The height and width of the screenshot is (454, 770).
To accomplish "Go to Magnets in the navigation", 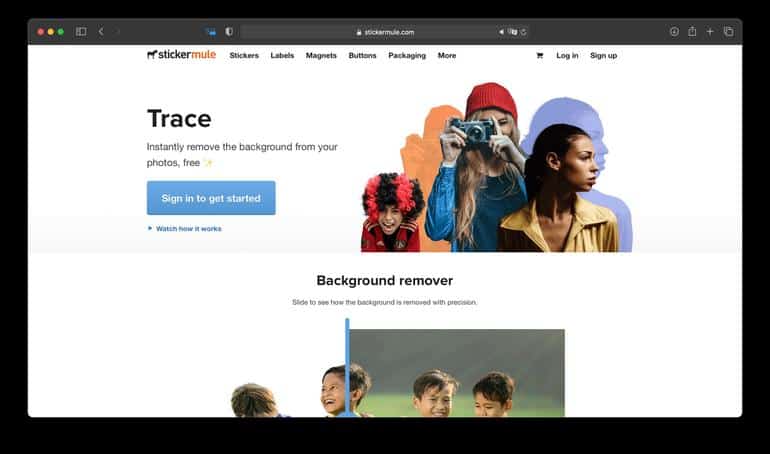I will click(321, 56).
